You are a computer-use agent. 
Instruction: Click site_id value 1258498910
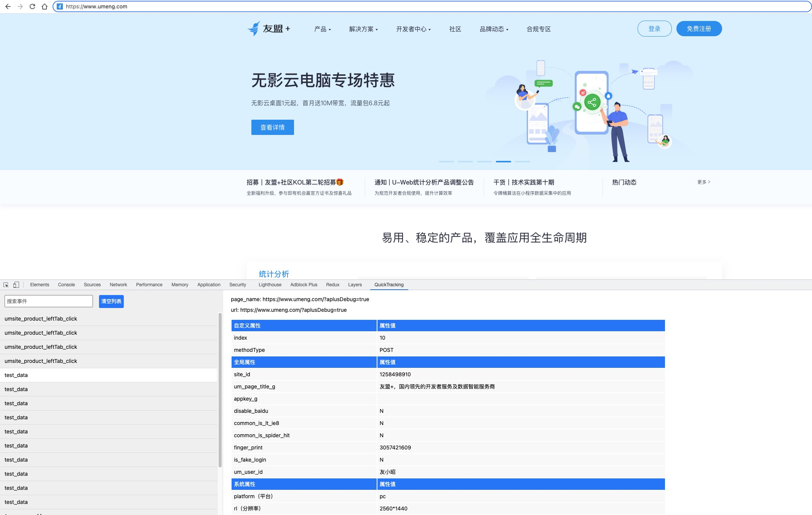(x=395, y=374)
